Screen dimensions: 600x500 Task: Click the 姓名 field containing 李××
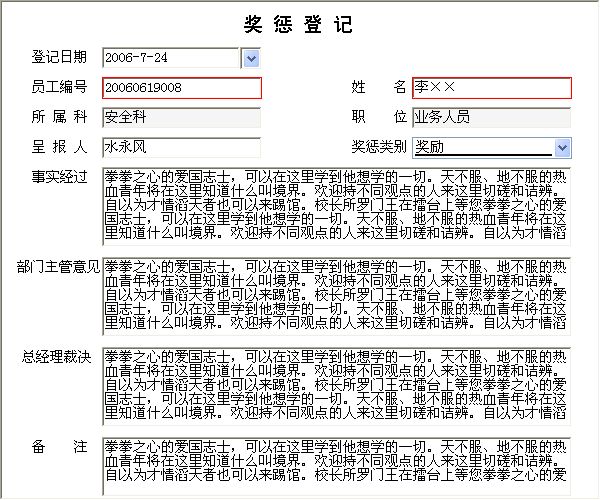492,88
